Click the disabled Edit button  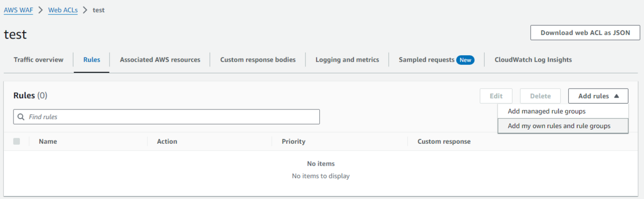click(x=496, y=96)
